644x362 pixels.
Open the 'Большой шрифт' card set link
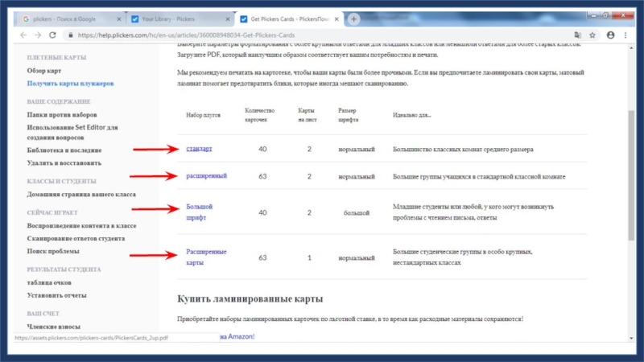(x=199, y=212)
